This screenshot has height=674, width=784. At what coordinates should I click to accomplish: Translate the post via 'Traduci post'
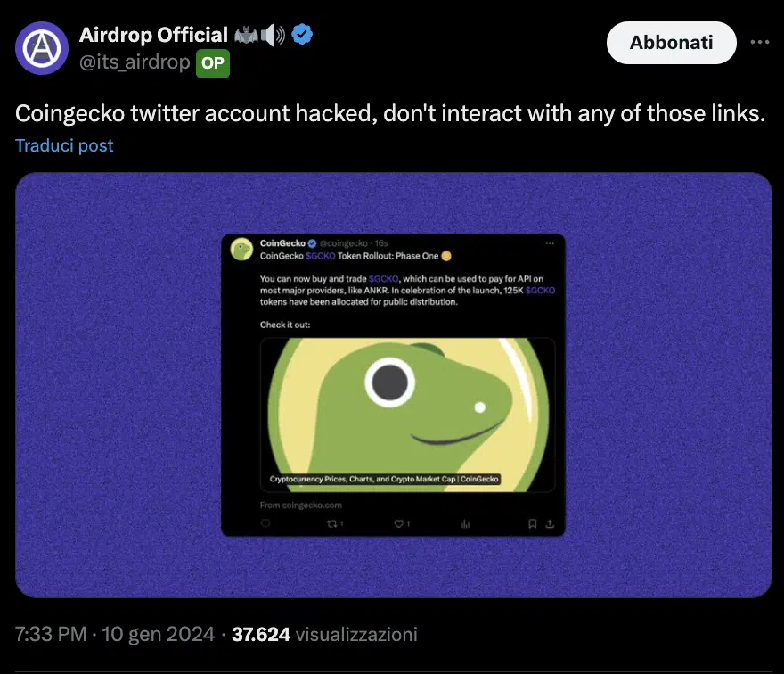coord(63,144)
